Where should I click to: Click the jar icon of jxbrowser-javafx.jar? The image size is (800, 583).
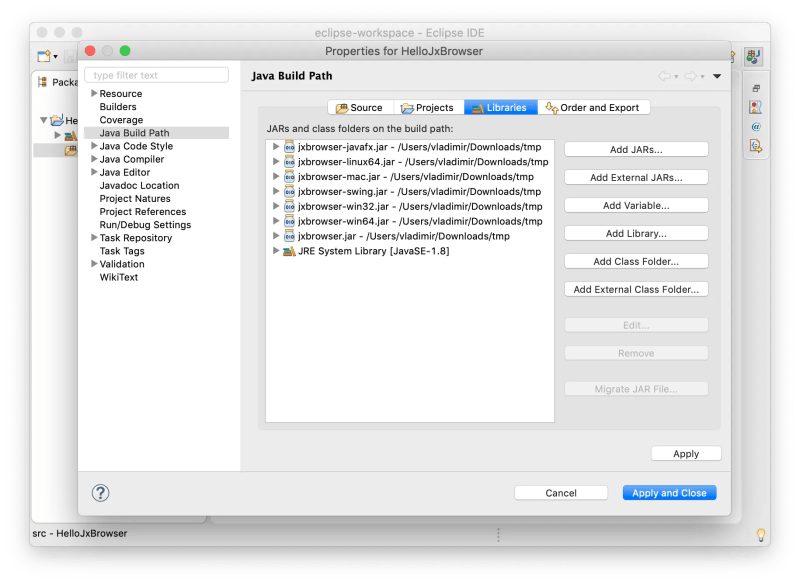click(x=289, y=147)
